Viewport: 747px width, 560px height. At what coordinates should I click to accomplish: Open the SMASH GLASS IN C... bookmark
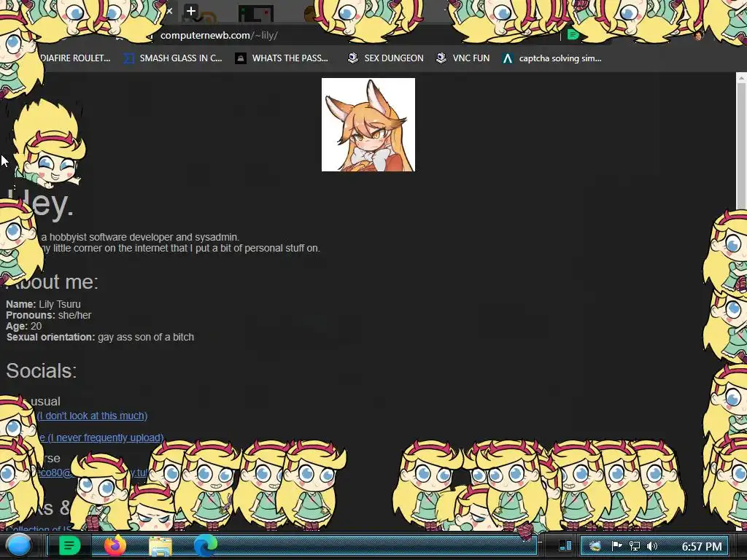172,58
